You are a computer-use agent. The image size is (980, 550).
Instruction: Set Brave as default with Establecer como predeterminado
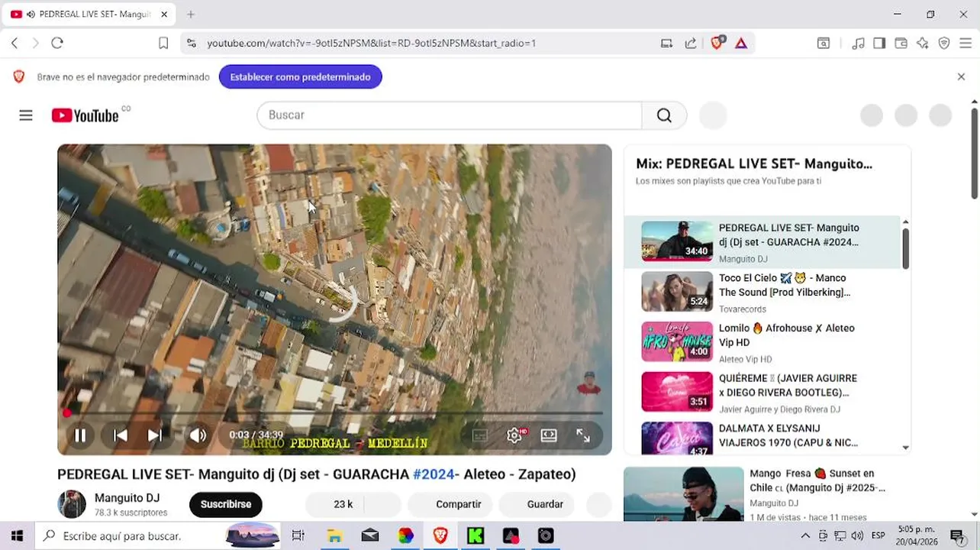pyautogui.click(x=301, y=77)
